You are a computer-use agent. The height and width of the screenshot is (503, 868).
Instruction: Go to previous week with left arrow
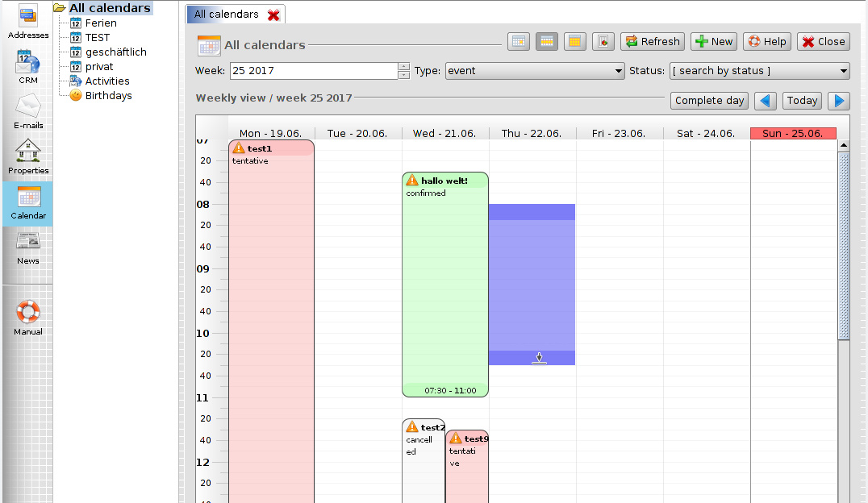tap(766, 101)
